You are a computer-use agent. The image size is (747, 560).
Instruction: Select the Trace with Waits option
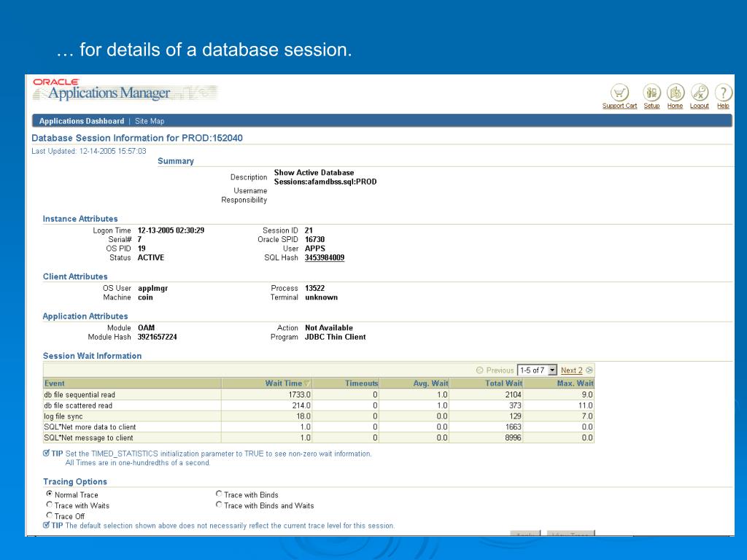pyautogui.click(x=49, y=505)
